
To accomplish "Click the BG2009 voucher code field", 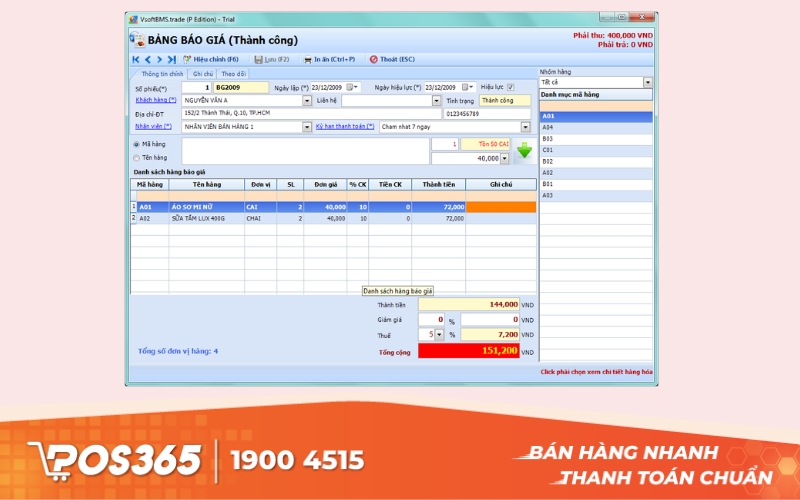I will coord(241,88).
